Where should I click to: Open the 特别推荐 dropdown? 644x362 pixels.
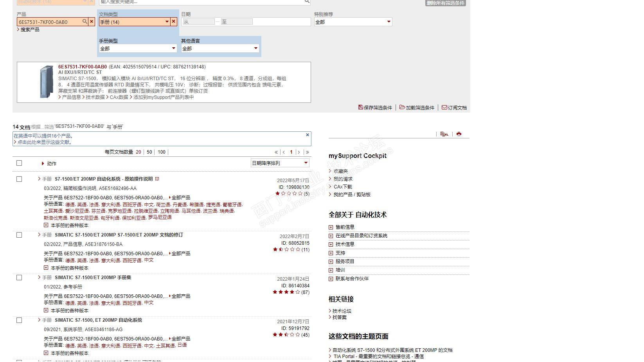tap(353, 22)
